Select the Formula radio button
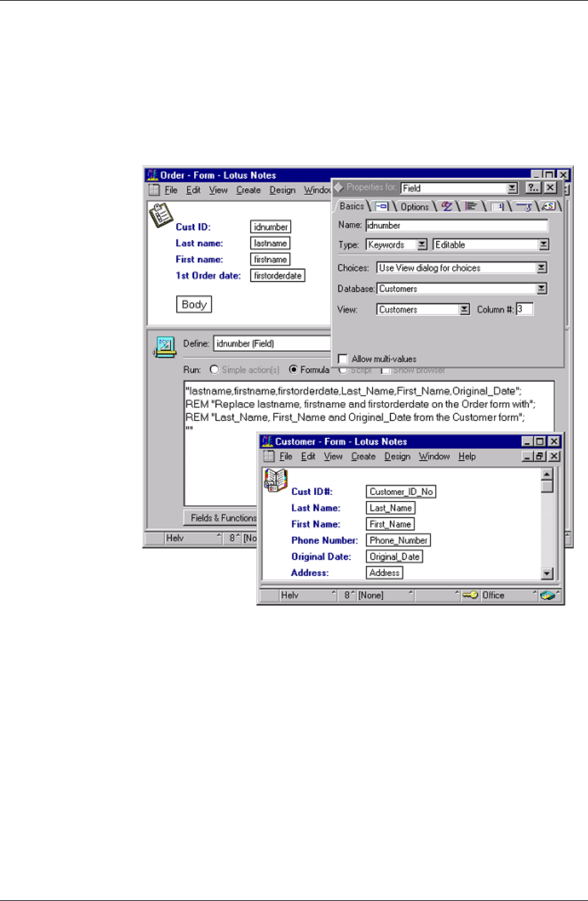This screenshot has width=588, height=901. 293,369
